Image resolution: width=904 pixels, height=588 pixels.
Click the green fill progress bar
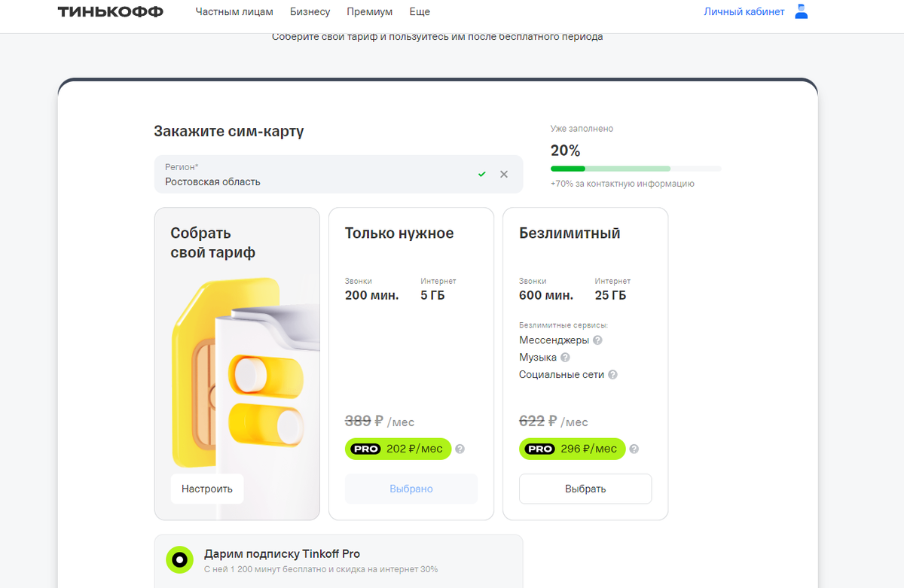point(568,169)
